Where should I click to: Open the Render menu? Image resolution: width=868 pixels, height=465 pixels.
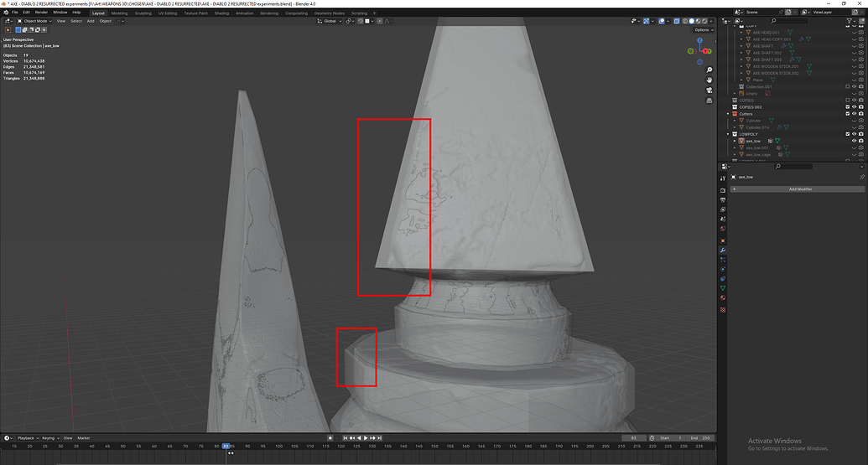pos(42,13)
